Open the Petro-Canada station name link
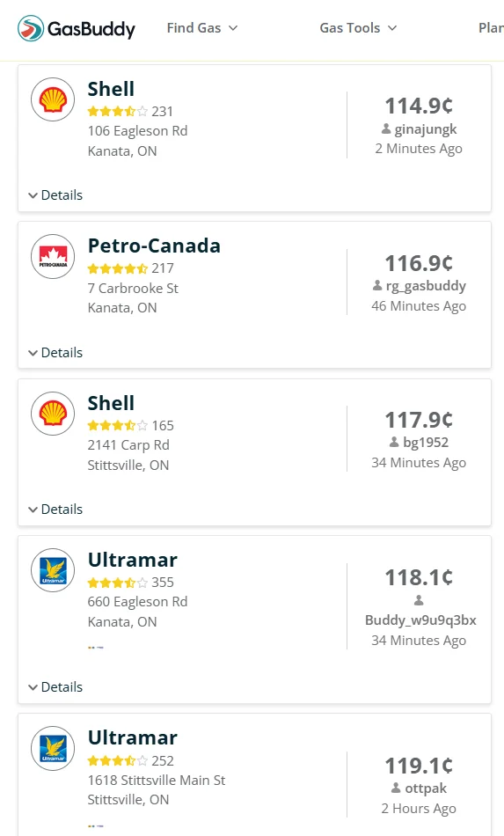 (x=154, y=246)
